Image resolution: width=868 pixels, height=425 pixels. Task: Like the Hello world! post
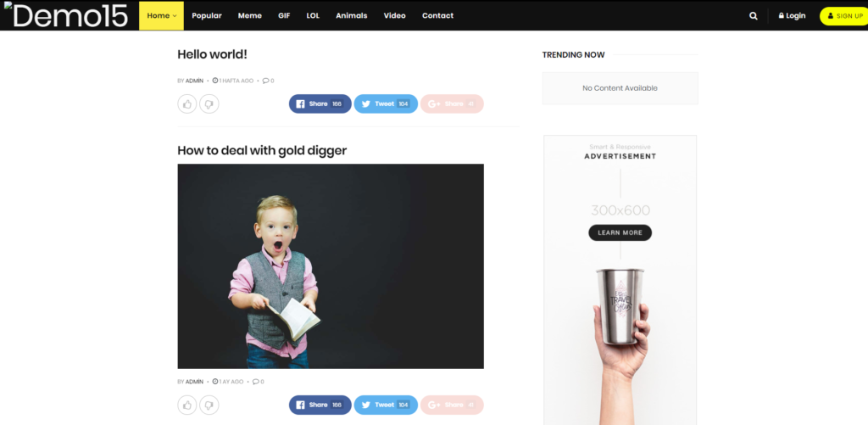(187, 103)
